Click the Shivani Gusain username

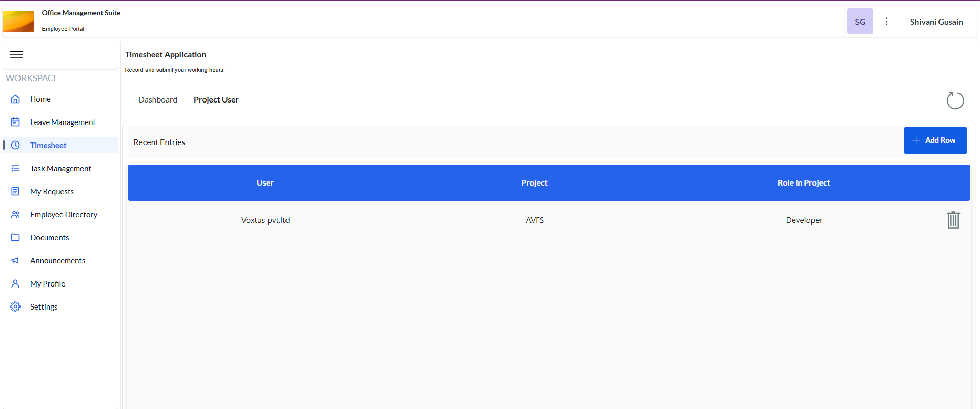point(936,22)
